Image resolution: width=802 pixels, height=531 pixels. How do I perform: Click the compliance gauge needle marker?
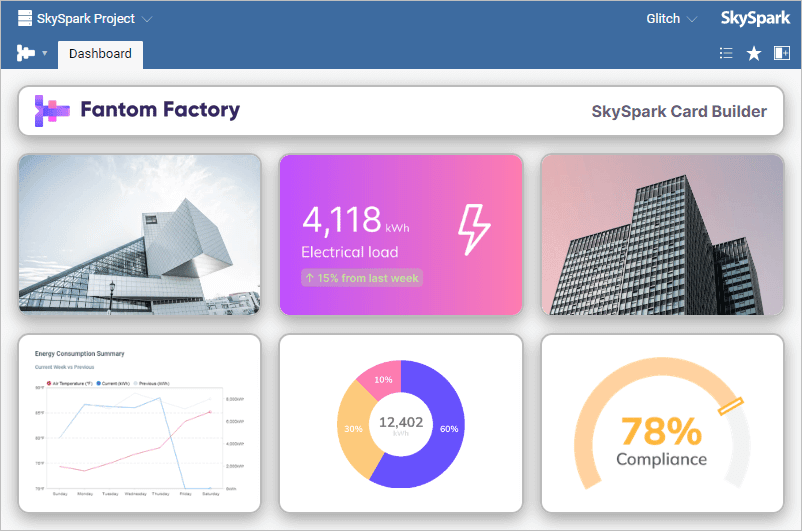730,406
